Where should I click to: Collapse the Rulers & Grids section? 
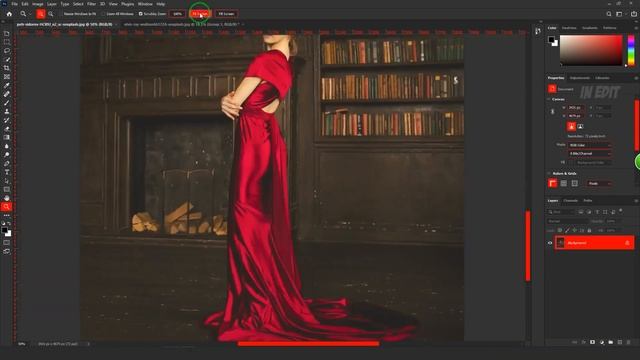pos(549,173)
